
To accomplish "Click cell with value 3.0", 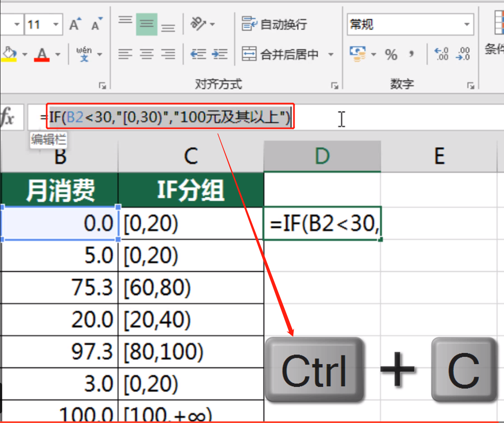I will coord(60,384).
